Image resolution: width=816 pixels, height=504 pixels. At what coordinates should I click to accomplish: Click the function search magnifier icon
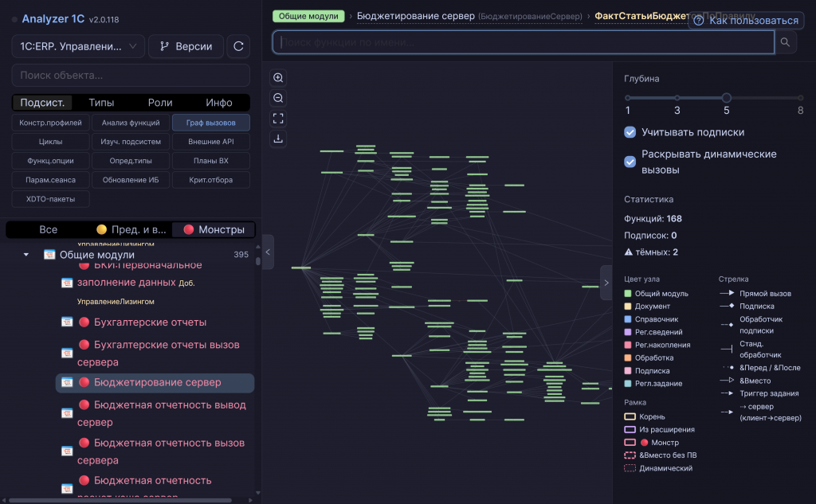[785, 42]
